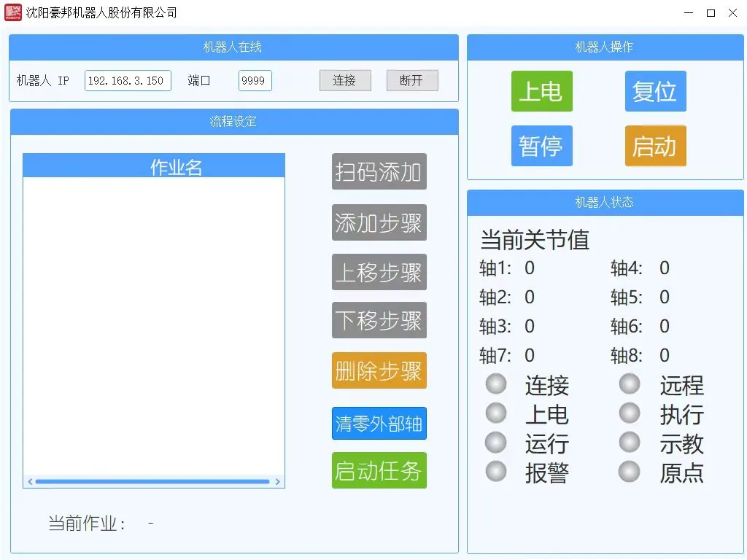
Task: Click 上移步骤 to move step up
Action: [x=378, y=272]
